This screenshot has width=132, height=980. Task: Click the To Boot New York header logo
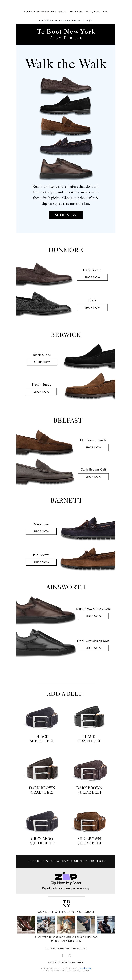[66, 34]
